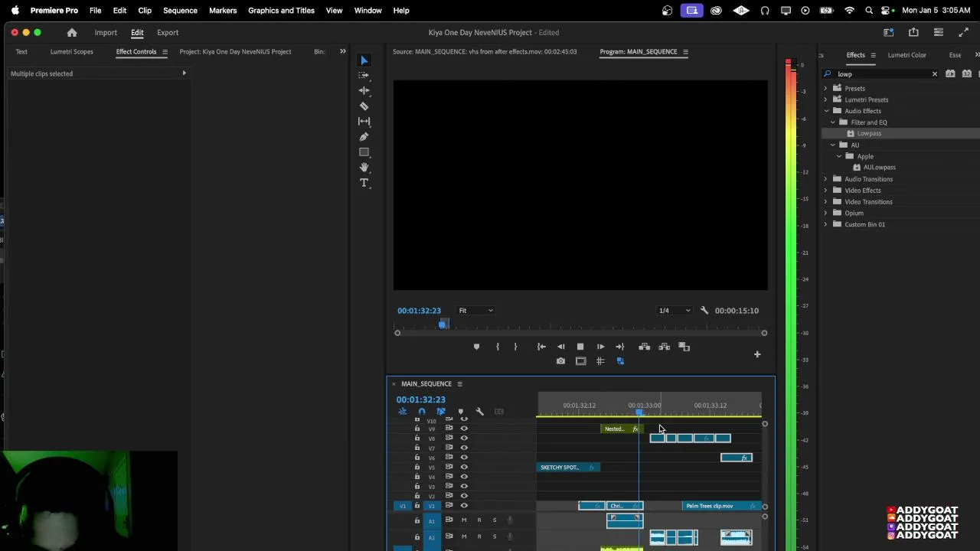Viewport: 980px width, 551px height.
Task: Select the AULowpass effect
Action: pos(879,168)
